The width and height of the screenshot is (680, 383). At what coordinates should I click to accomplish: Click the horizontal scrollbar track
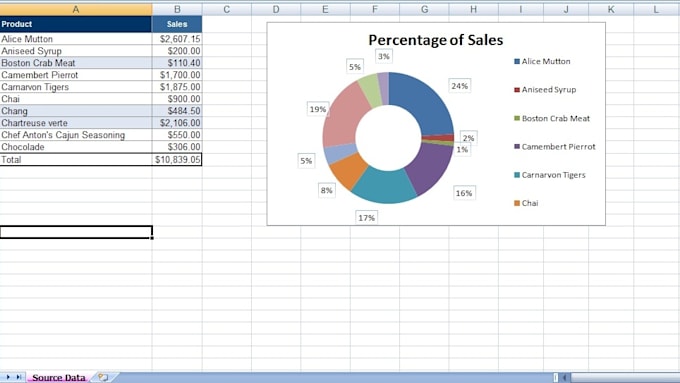(624, 378)
